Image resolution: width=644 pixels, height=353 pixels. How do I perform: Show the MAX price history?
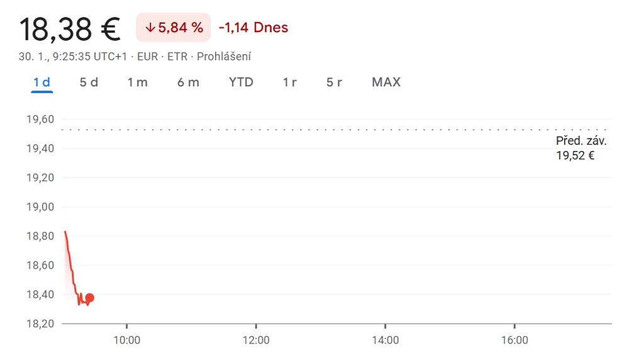pos(386,82)
